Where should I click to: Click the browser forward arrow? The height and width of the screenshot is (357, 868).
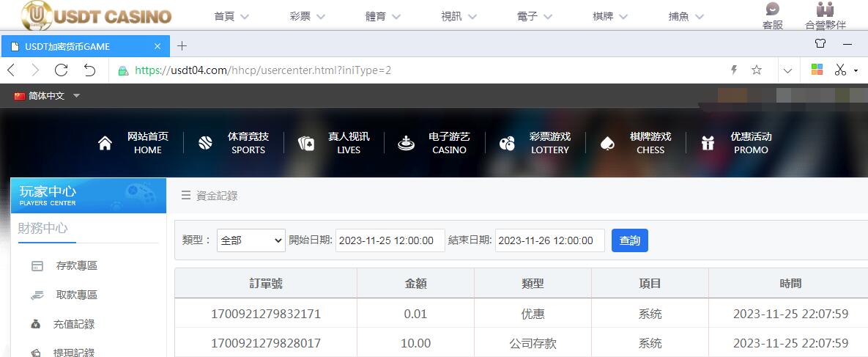click(x=35, y=70)
